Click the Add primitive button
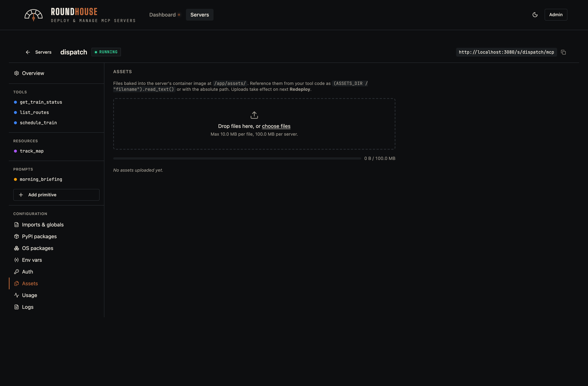 coord(56,195)
